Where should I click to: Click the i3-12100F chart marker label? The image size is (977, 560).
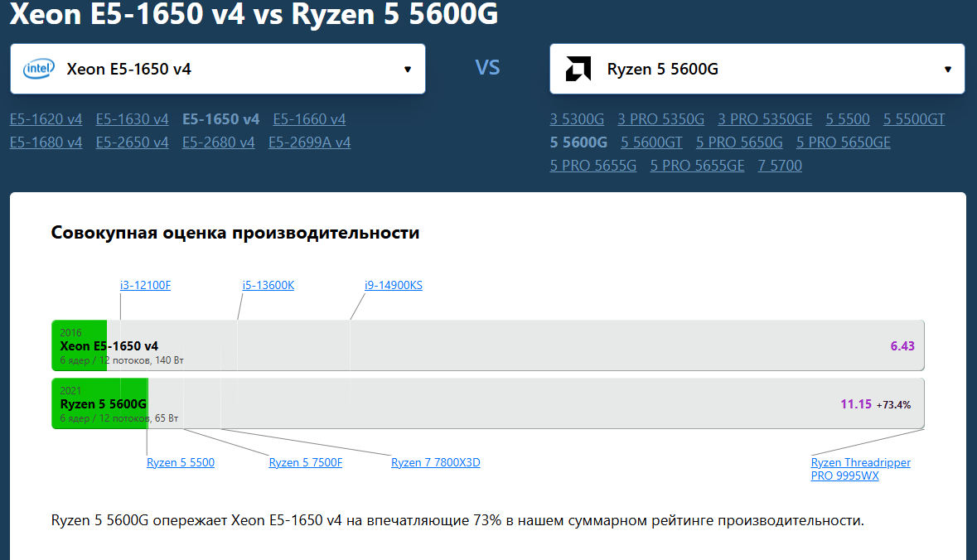pos(145,286)
